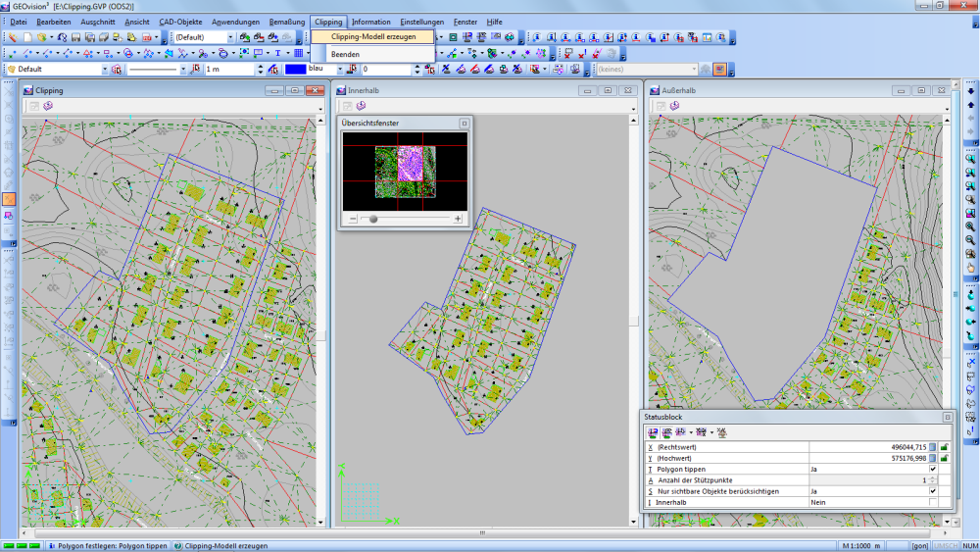Open the '(Default)' dropdown in top toolbar
This screenshot has height=552, width=980.
[231, 37]
